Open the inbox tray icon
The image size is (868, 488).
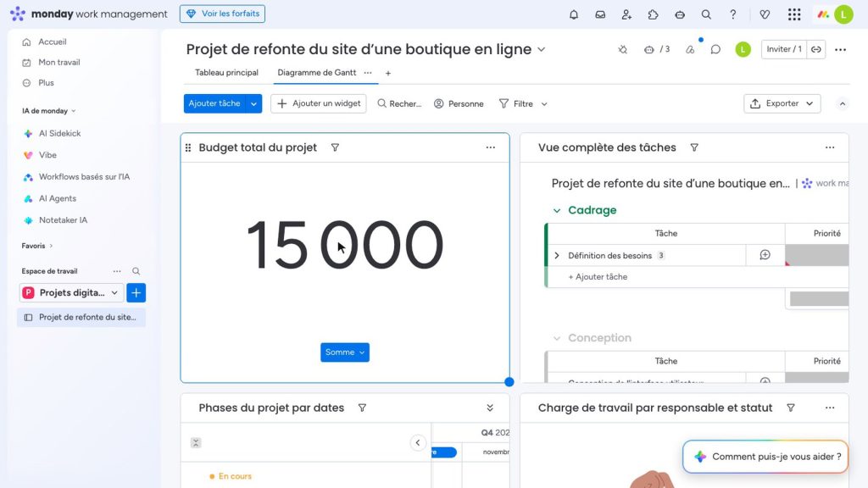pyautogui.click(x=600, y=14)
